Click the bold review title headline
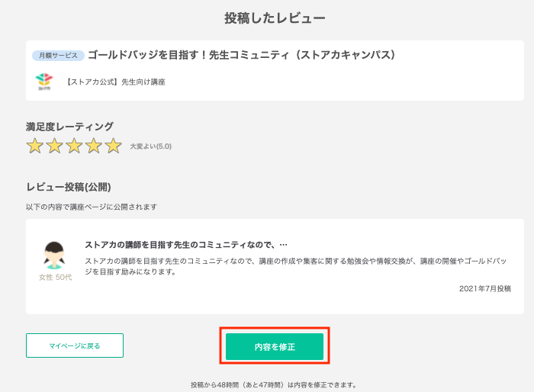 point(186,245)
